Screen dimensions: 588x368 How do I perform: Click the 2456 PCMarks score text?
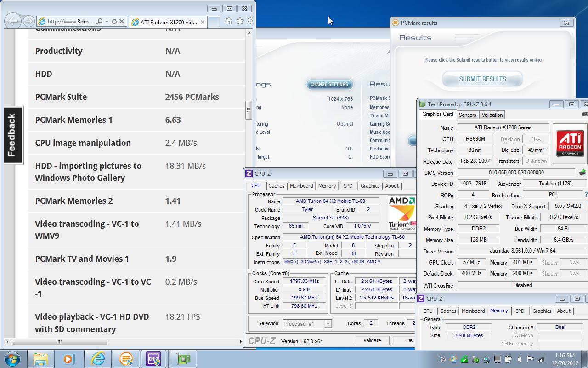click(192, 97)
